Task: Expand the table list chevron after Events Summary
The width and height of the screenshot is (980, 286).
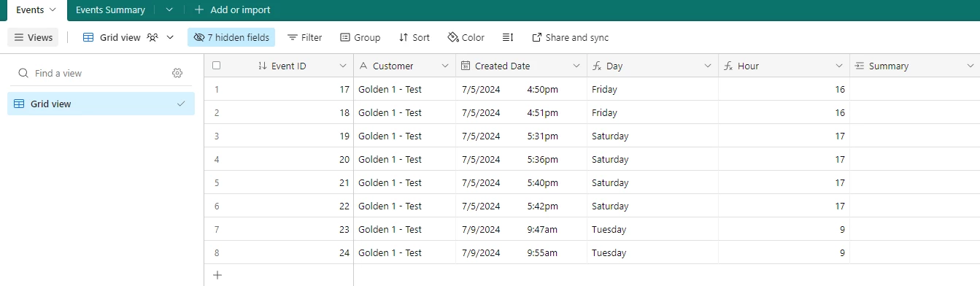Action: click(169, 10)
